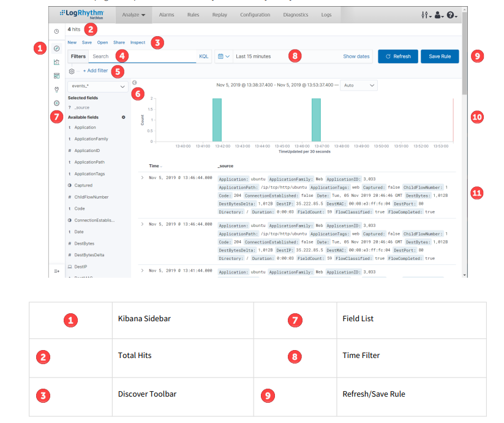Click the Recently viewed clock icon
The width and height of the screenshot is (504, 423).
(57, 31)
